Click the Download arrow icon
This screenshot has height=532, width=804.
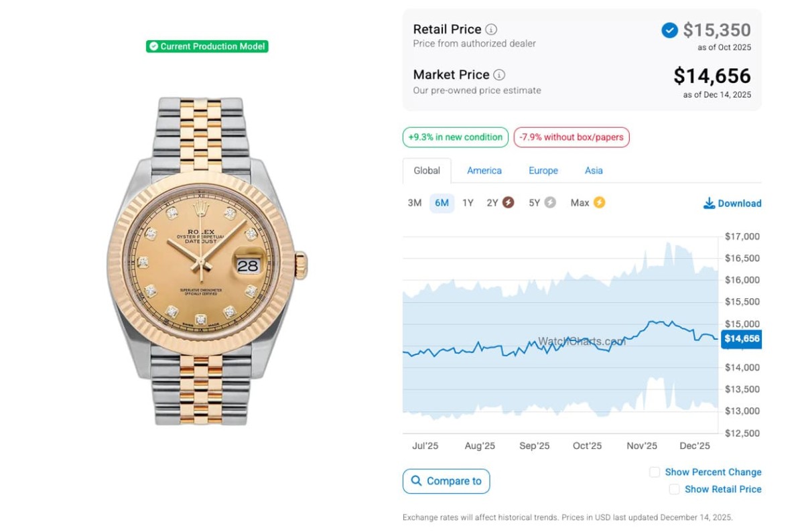(709, 203)
